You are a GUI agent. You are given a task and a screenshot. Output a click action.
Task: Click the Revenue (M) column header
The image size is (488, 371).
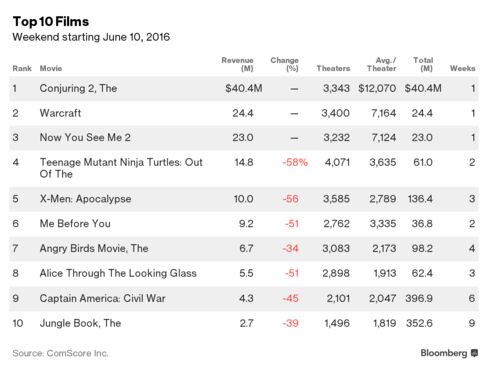[237, 64]
